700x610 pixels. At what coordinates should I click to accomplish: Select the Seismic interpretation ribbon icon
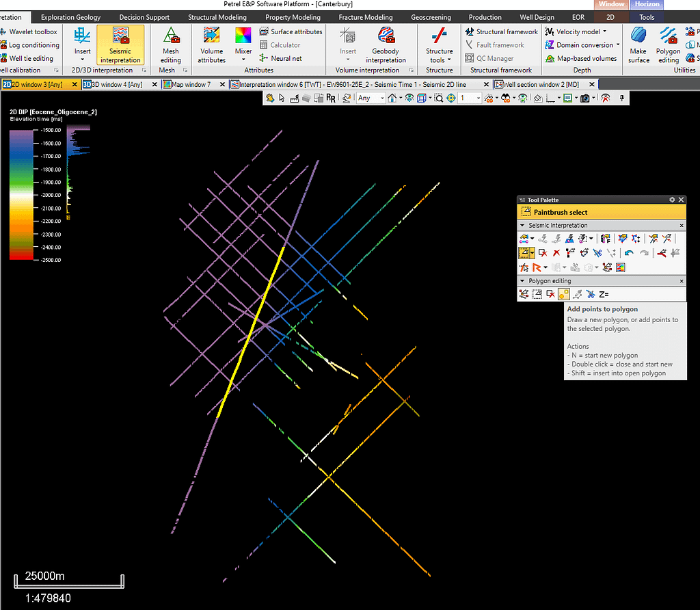pos(120,44)
